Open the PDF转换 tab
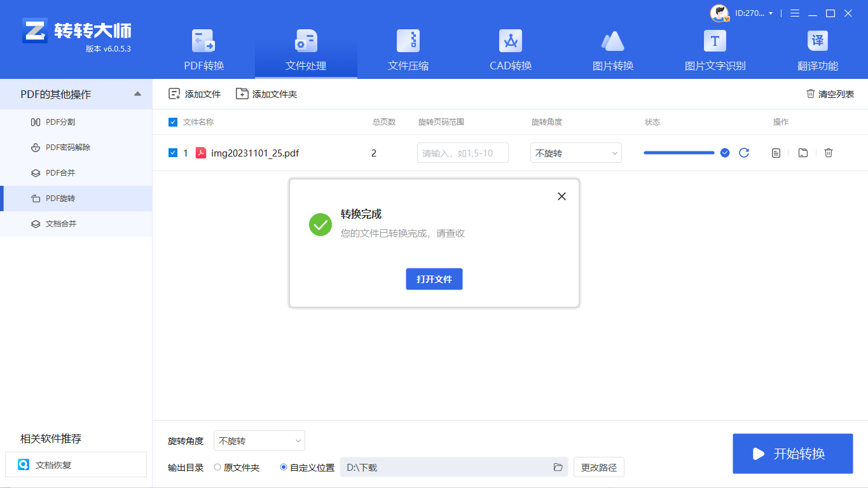 203,51
